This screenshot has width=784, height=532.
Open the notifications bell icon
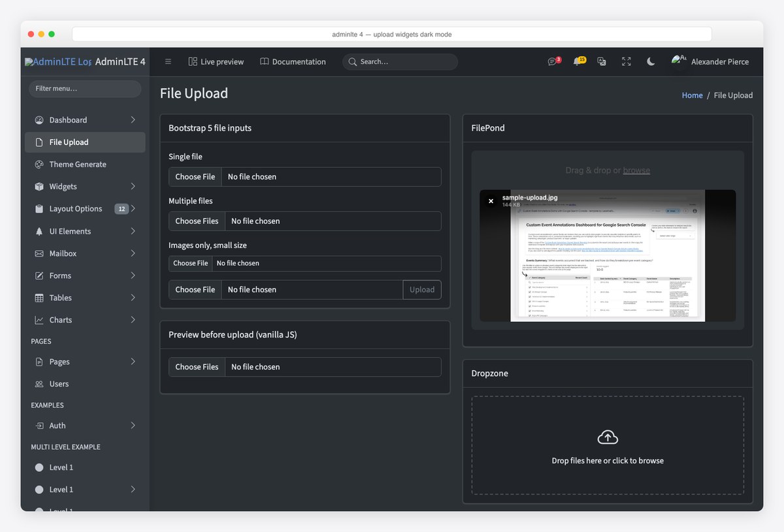pyautogui.click(x=578, y=61)
